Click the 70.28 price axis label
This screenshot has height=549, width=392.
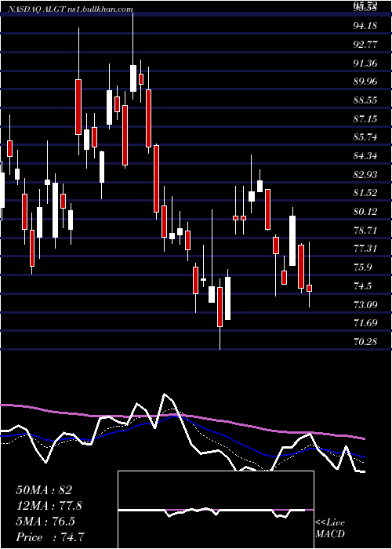point(365,341)
